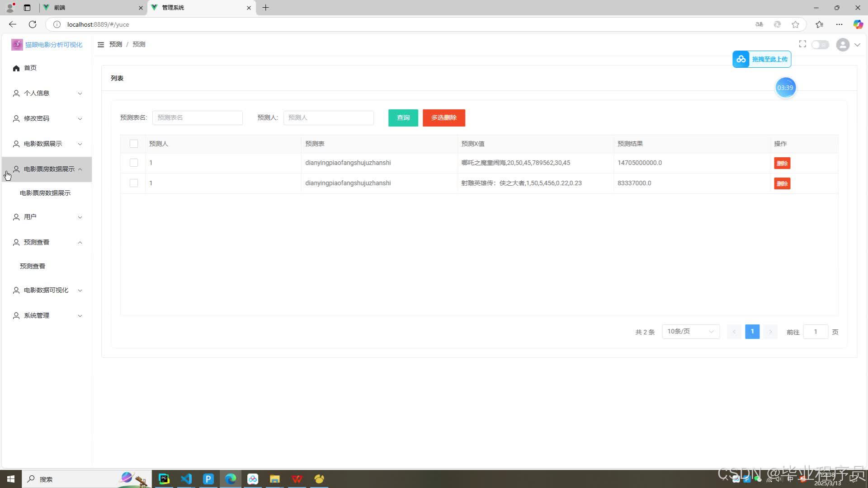Refresh the browser page
The image size is (868, 488).
[33, 24]
